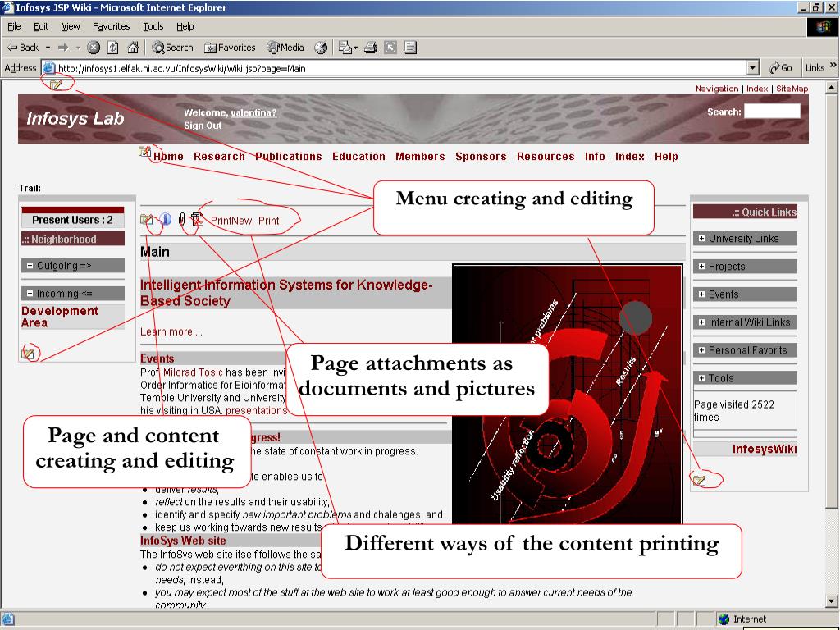840x630 pixels.
Task: Click the edit icon under Development Area
Action: (28, 353)
